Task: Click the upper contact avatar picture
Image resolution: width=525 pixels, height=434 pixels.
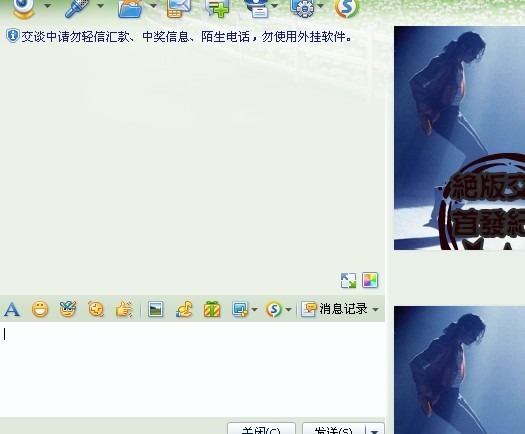Action: tap(459, 138)
